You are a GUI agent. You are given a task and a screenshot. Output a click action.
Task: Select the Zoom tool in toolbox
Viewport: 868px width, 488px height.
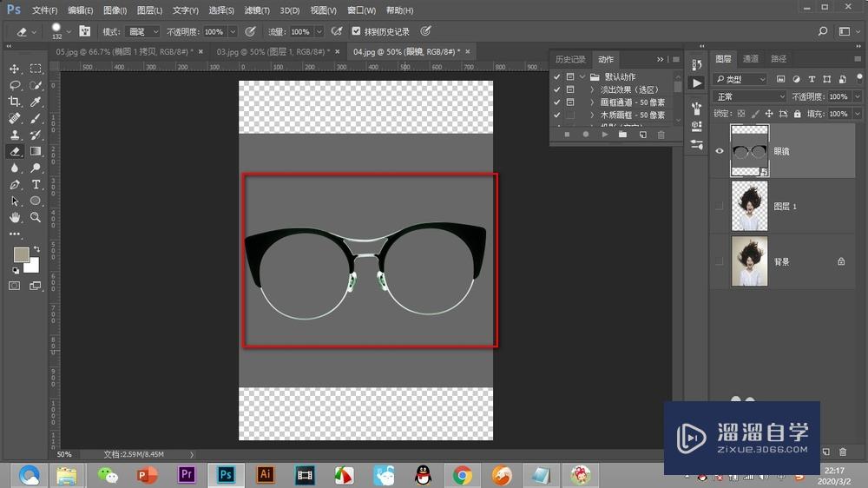point(36,217)
